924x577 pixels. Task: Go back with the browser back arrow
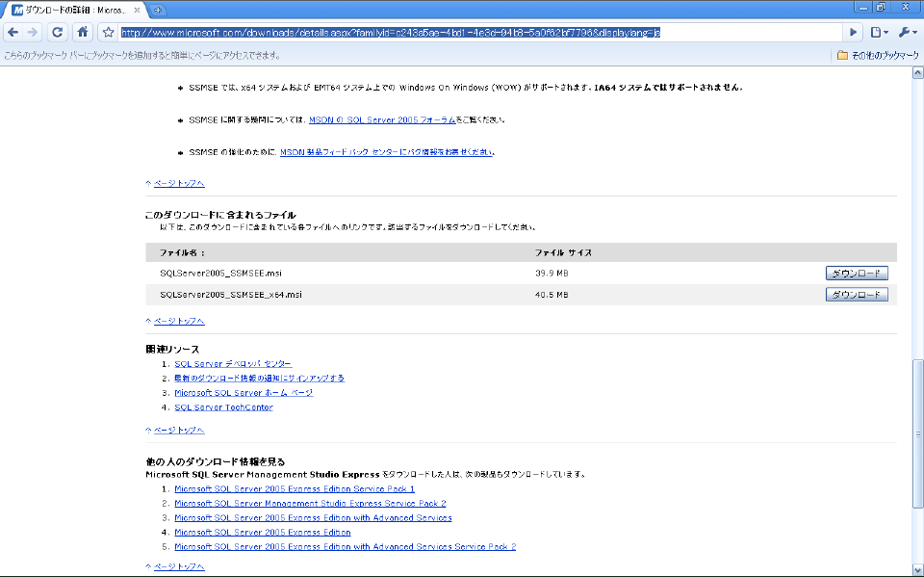click(13, 33)
